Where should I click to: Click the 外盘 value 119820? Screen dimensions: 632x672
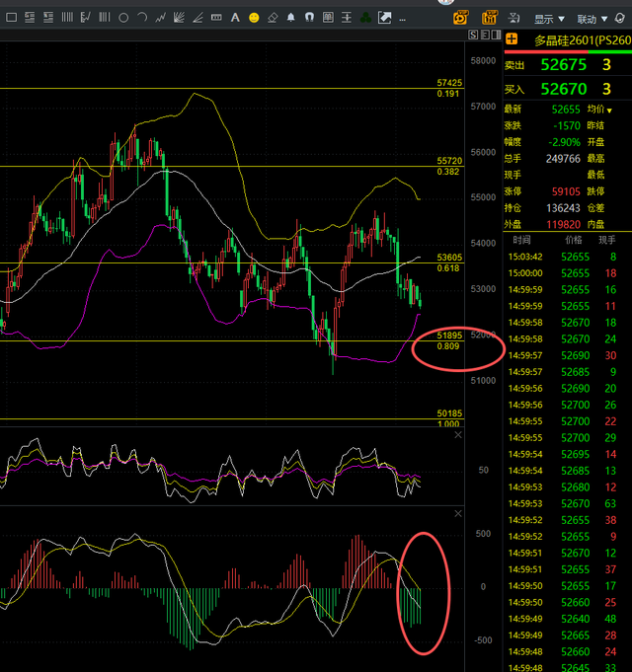[x=563, y=224]
